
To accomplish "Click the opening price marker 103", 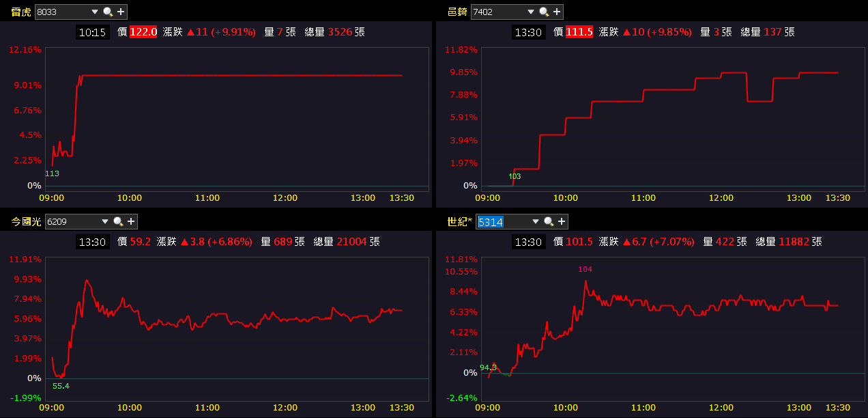I will click(515, 176).
